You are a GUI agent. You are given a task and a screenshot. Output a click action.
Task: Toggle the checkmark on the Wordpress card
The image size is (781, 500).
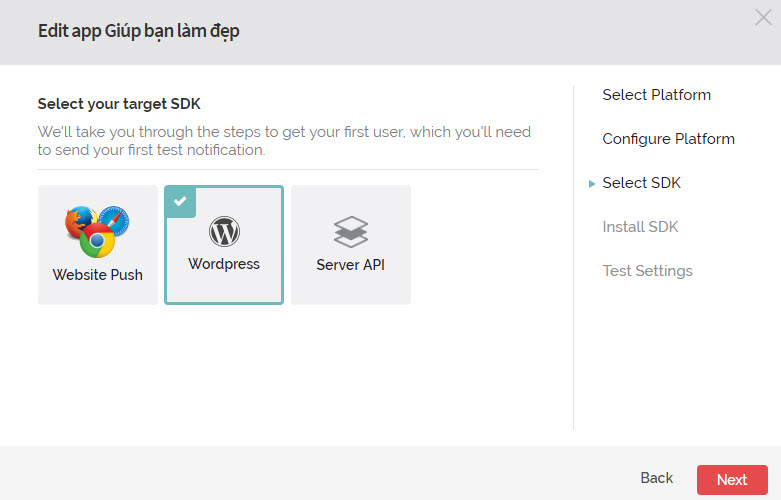pyautogui.click(x=180, y=200)
